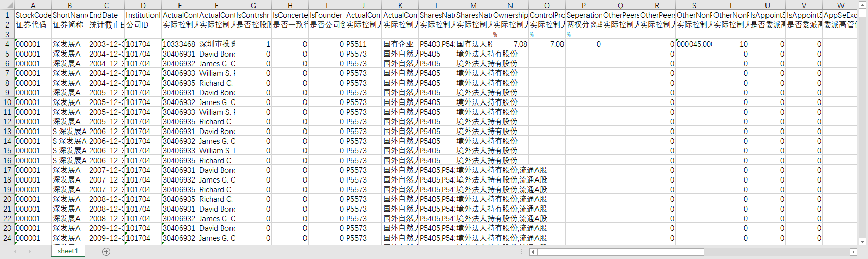Click the 国外自然人 cell in row 10
868x259 pixels.
(x=400, y=102)
